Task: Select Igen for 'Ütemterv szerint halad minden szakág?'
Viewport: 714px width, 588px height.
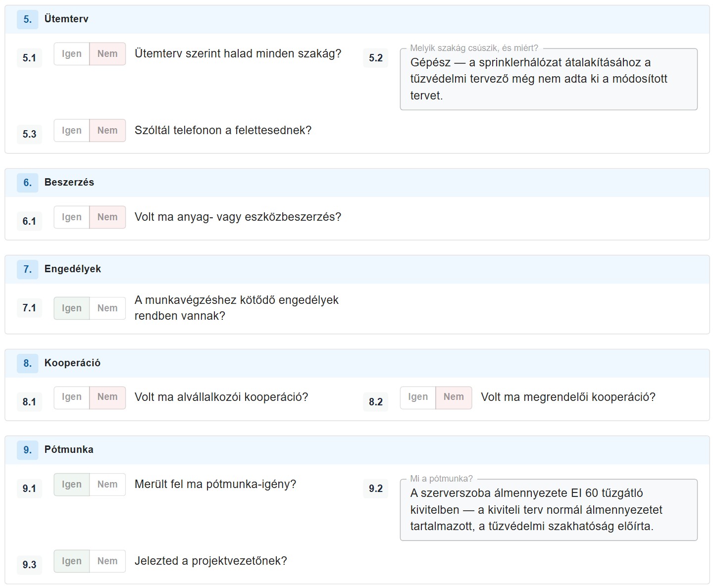Action: click(72, 54)
